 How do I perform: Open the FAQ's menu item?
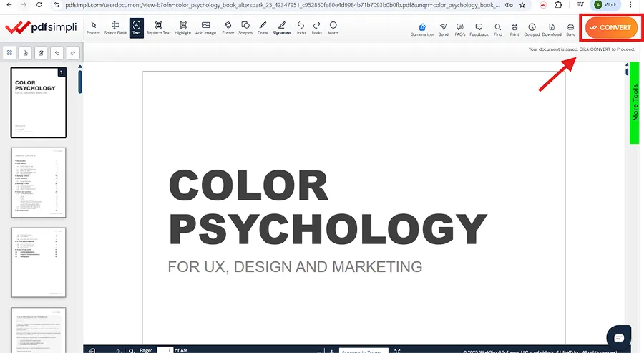pos(460,29)
